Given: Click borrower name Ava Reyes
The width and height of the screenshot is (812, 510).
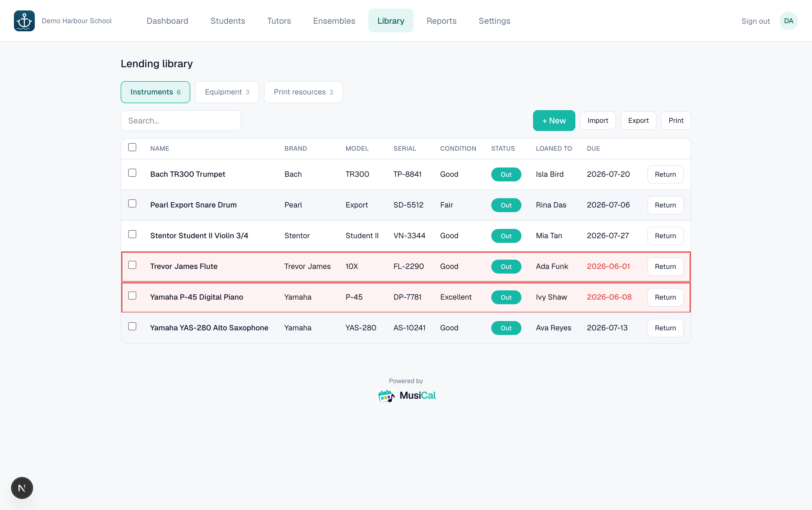Looking at the screenshot, I should pos(553,328).
